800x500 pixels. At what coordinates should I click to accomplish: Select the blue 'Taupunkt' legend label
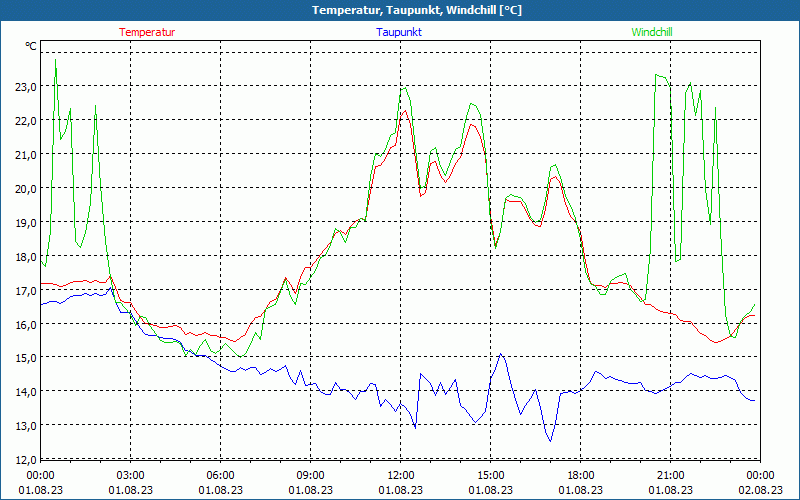click(399, 32)
